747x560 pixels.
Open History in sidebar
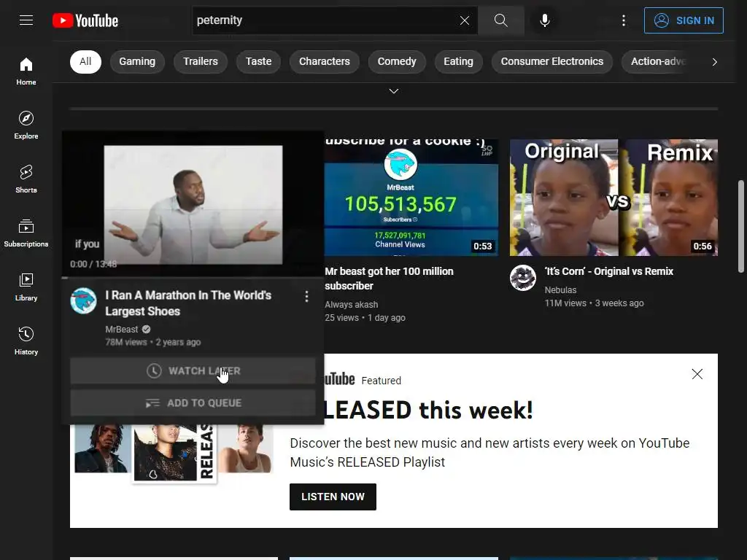(26, 341)
